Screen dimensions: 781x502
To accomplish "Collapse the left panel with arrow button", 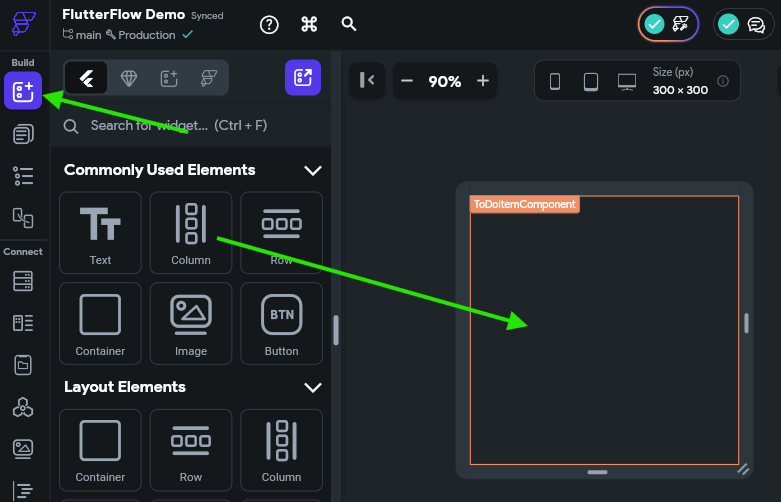I will 367,80.
